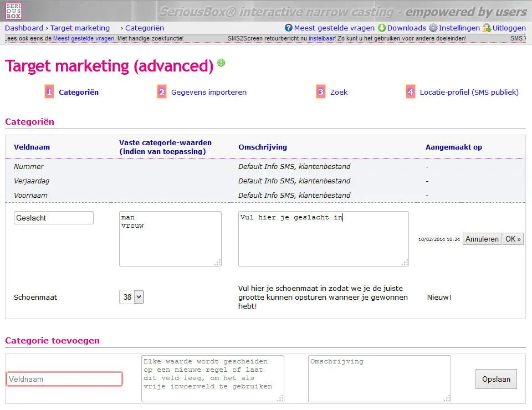Image resolution: width=532 pixels, height=410 pixels.
Task: Open Target marketing in the breadcrumb
Action: tap(80, 28)
